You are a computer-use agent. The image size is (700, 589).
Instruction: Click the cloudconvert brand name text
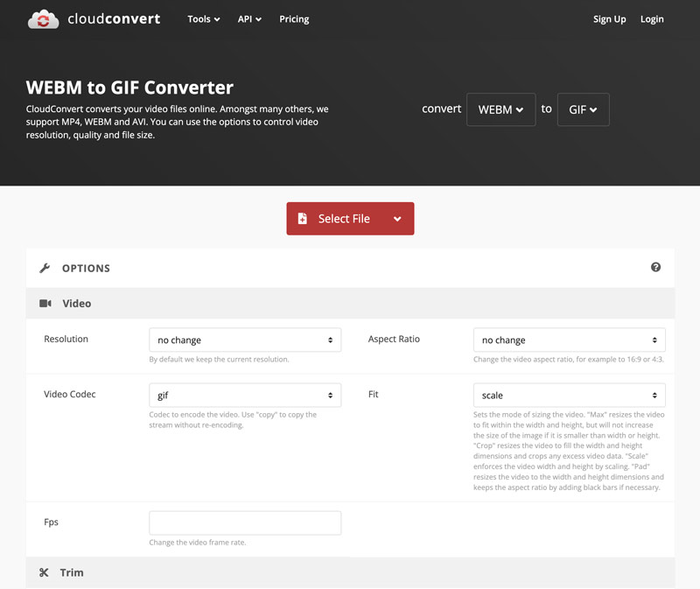coord(114,18)
